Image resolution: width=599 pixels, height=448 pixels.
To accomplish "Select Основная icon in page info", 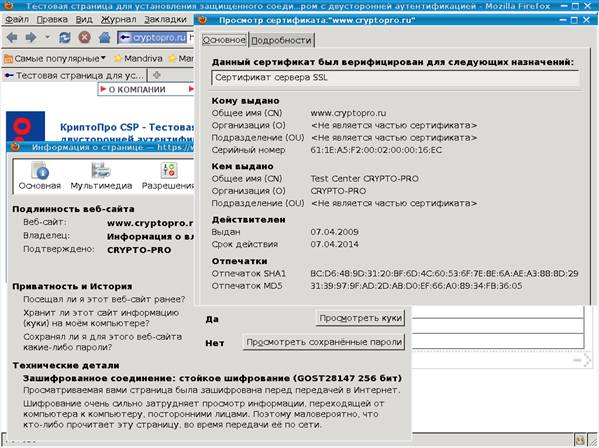I will (40, 176).
